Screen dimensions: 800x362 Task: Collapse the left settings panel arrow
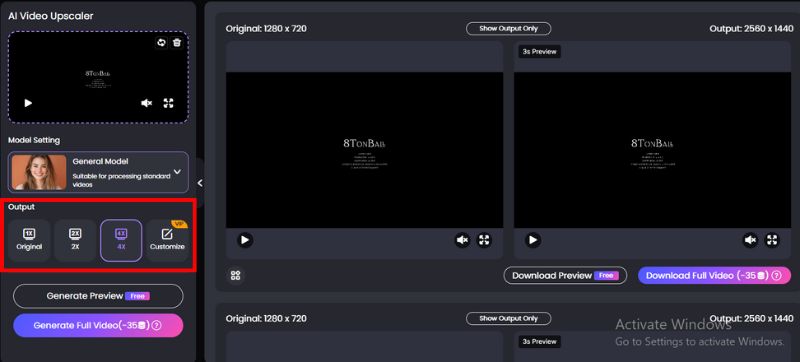tap(200, 183)
